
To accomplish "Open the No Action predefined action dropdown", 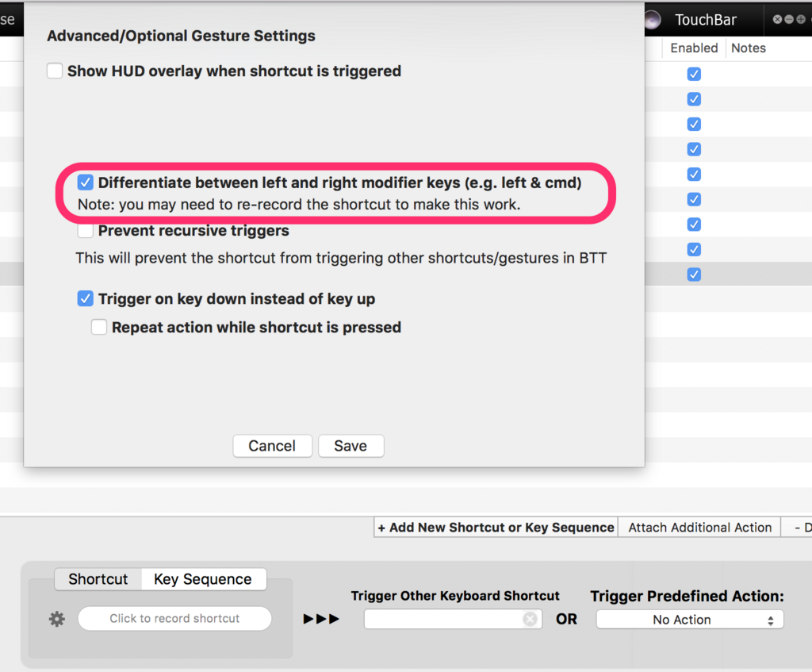I will click(x=690, y=620).
